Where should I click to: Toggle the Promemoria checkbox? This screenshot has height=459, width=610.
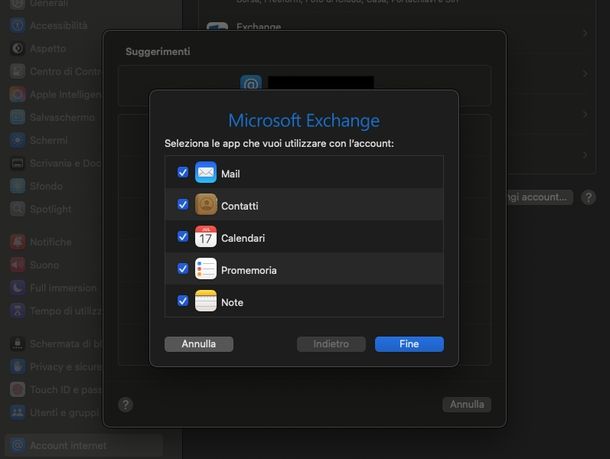point(183,269)
